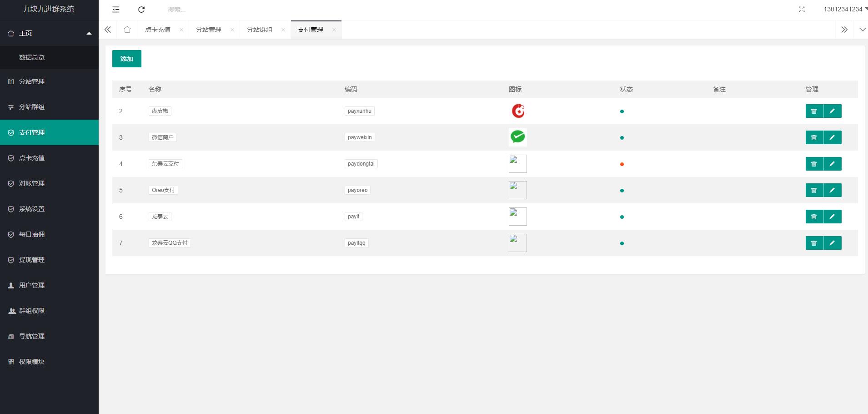Click the refresh icon in top bar
Screen dimensions: 868x414
coord(141,10)
